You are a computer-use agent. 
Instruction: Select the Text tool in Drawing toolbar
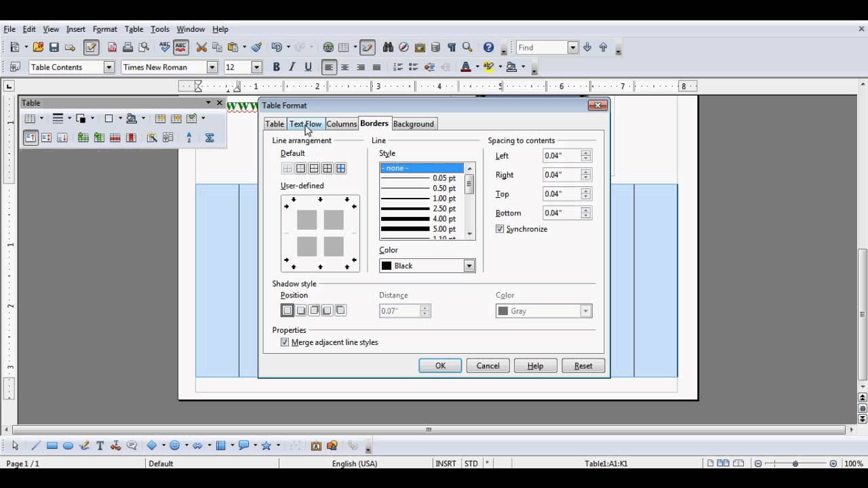click(x=100, y=446)
